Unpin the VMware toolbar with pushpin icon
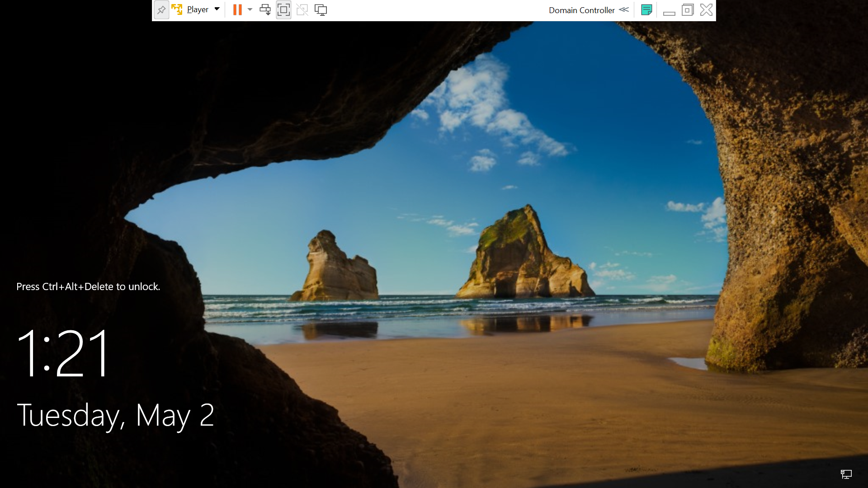Screen dimensions: 868x488 tap(161, 10)
